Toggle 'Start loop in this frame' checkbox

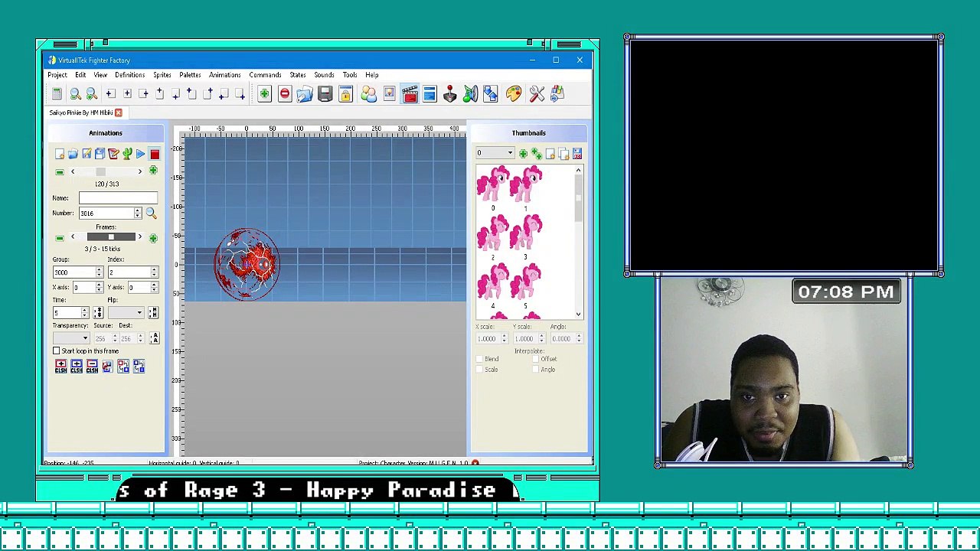click(57, 350)
